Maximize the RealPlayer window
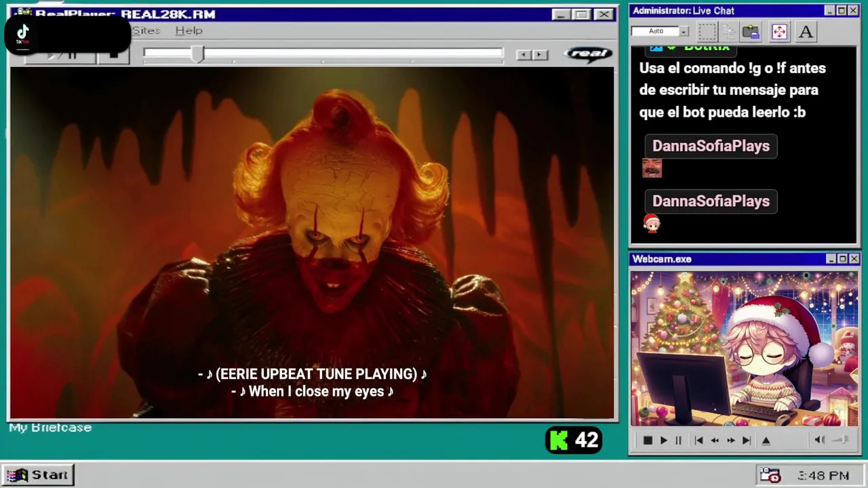The width and height of the screenshot is (868, 488). pyautogui.click(x=582, y=14)
